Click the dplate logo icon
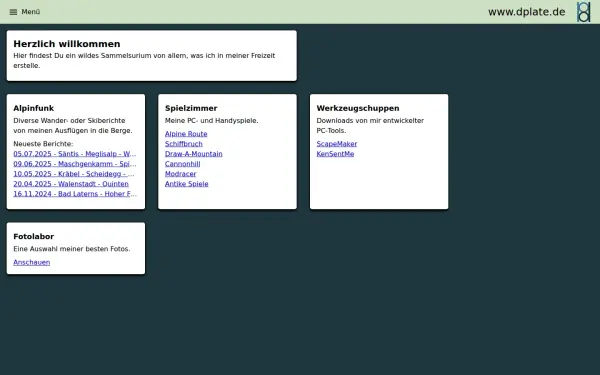Viewport: 600px width, 375px height. (x=584, y=12)
